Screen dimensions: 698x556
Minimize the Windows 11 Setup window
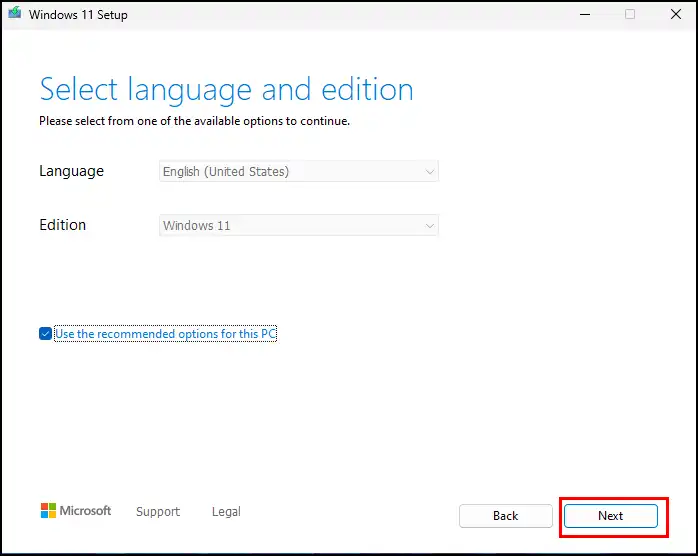click(585, 14)
